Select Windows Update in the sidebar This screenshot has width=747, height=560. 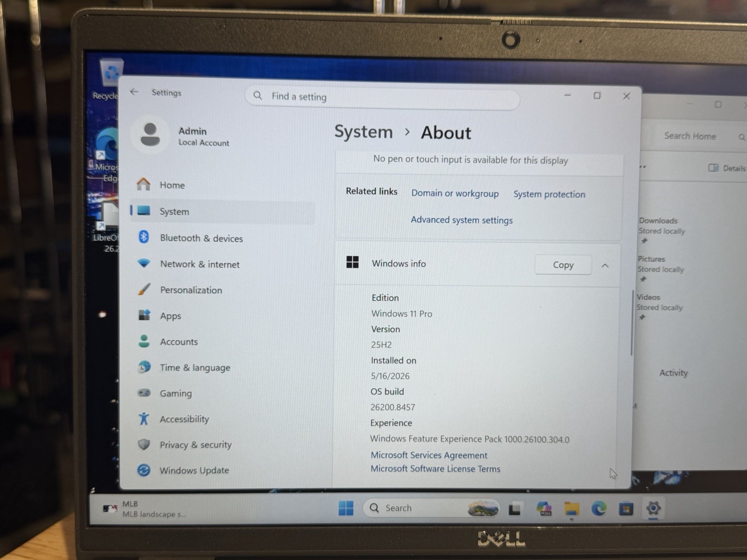point(223,470)
